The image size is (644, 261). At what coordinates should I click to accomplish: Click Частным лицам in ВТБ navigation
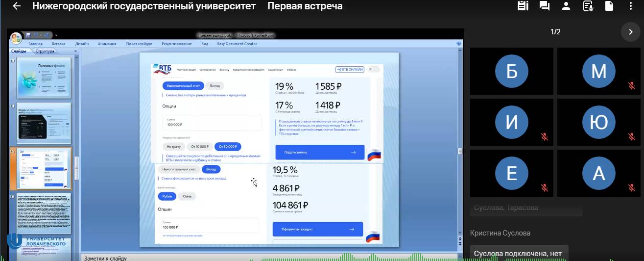point(187,70)
